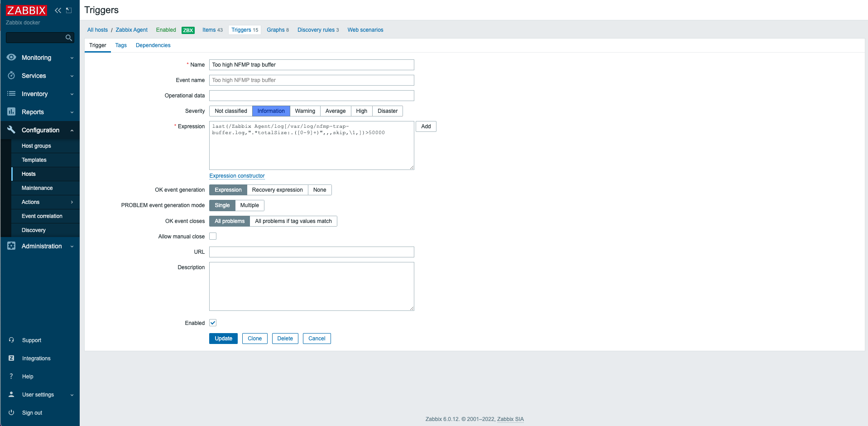The height and width of the screenshot is (426, 868).
Task: Select the Services sidebar icon
Action: coord(11,76)
